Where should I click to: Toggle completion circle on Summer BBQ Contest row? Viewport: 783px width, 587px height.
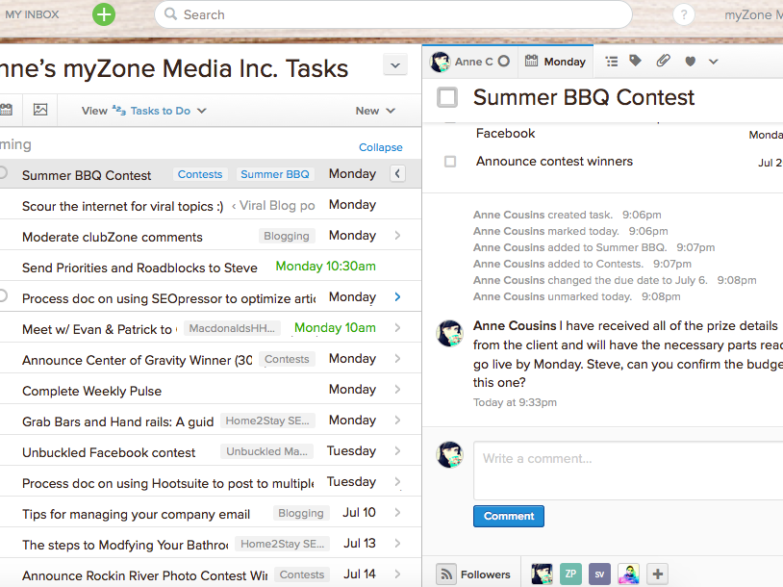(x=3, y=172)
